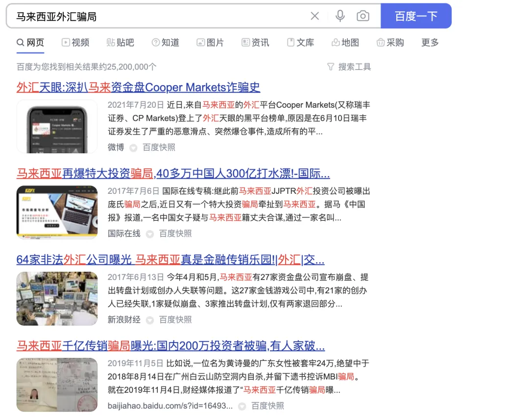Click the 百度一下 search button

pyautogui.click(x=416, y=16)
